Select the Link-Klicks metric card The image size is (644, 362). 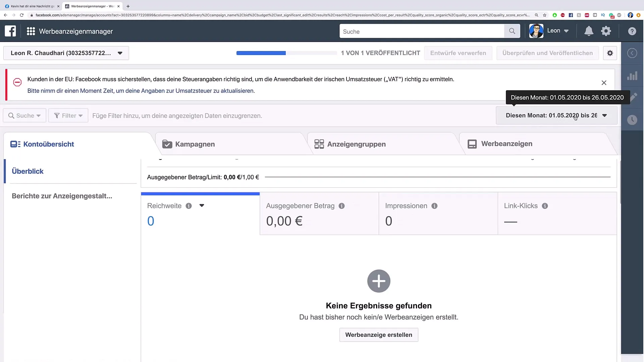[557, 214]
